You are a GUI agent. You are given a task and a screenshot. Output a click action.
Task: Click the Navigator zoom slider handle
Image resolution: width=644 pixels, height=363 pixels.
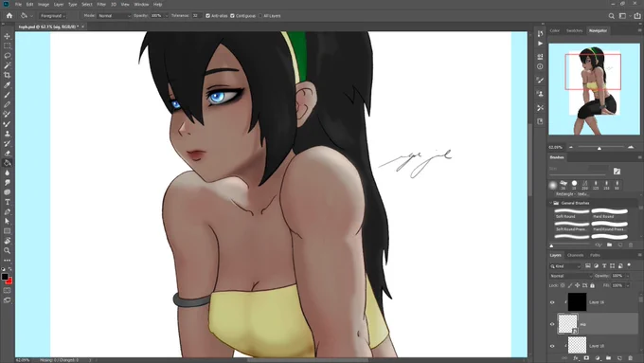point(599,148)
